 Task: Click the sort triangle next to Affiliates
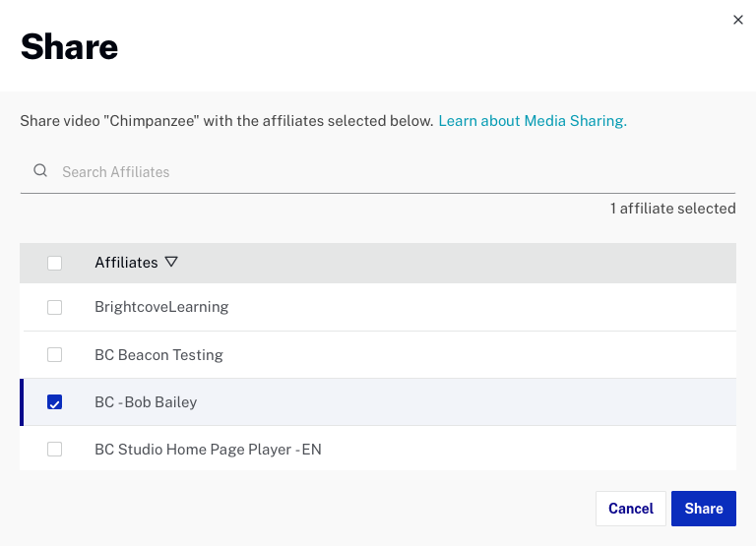tap(171, 263)
